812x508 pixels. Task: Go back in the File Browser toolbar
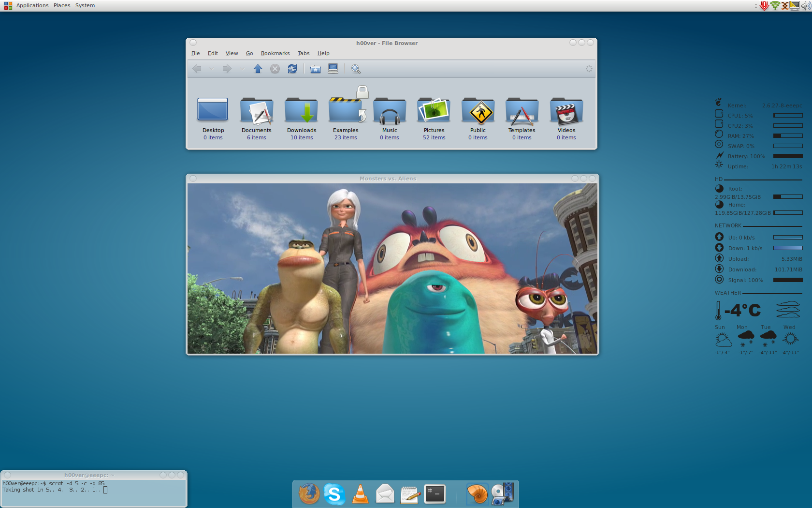(197, 69)
